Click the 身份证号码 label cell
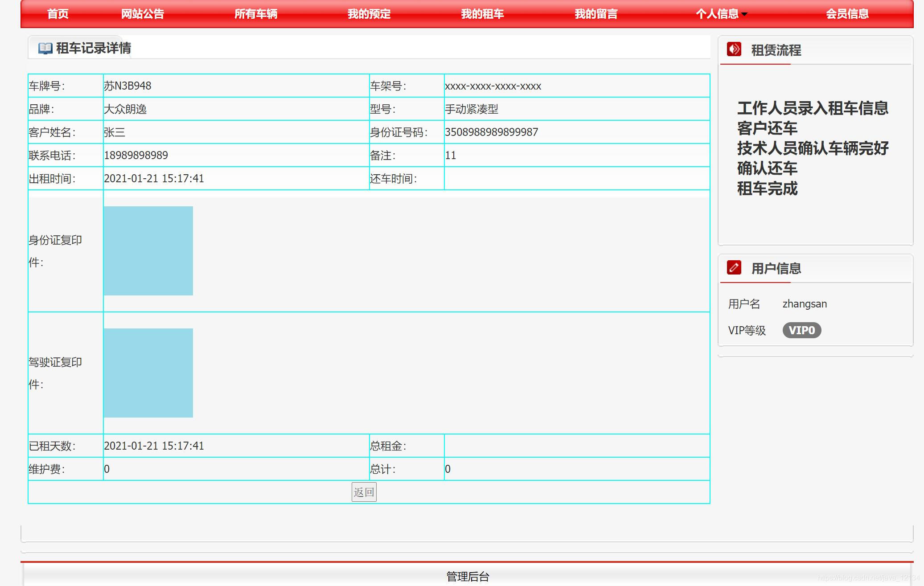 [x=407, y=132]
